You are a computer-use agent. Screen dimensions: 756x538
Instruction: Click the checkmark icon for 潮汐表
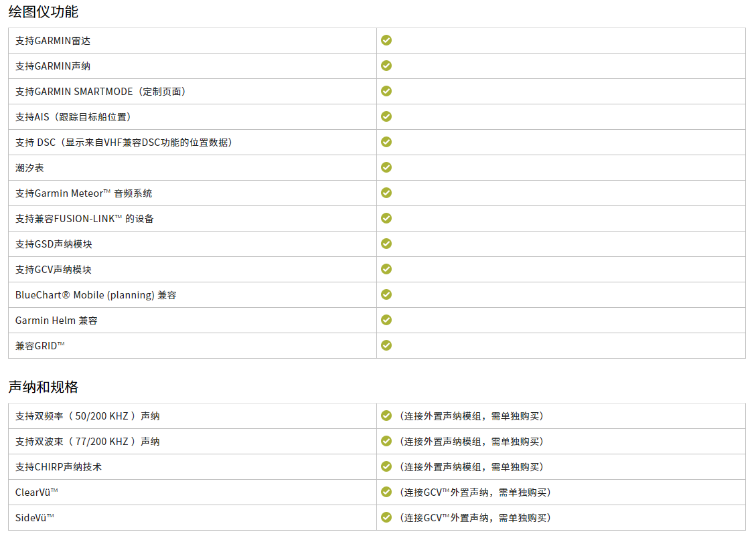tap(386, 167)
